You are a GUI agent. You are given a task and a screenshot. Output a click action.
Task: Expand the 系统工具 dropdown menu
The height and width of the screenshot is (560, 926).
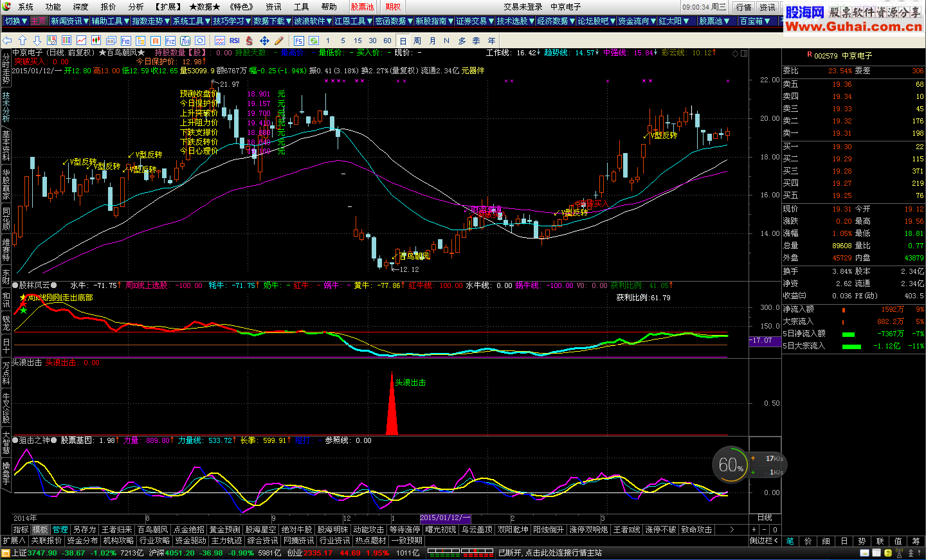(x=191, y=21)
